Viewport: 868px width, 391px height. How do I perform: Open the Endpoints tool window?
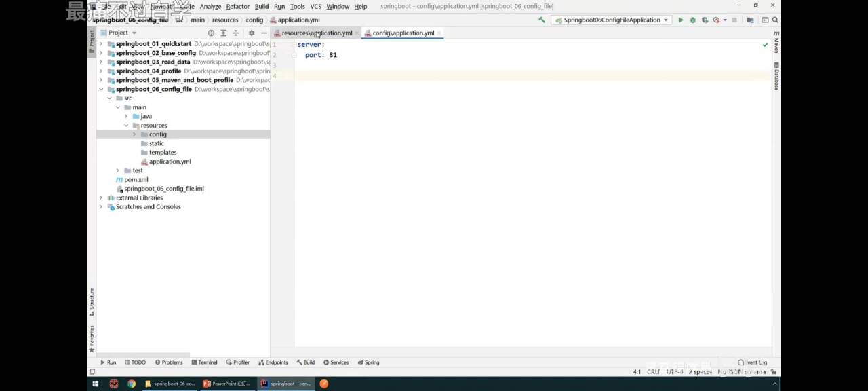[273, 362]
